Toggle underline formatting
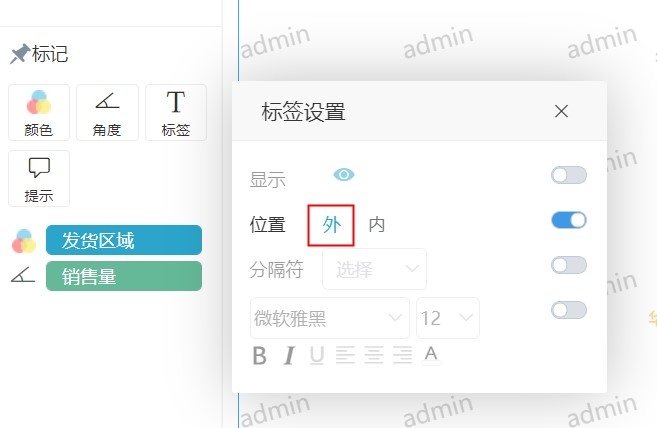 tap(317, 356)
